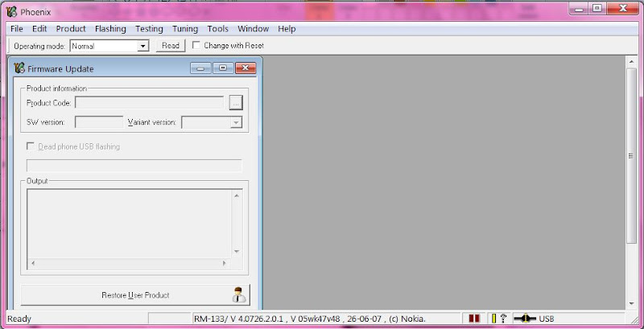Browse for product code with ellipsis button
644x329 pixels.
point(236,103)
